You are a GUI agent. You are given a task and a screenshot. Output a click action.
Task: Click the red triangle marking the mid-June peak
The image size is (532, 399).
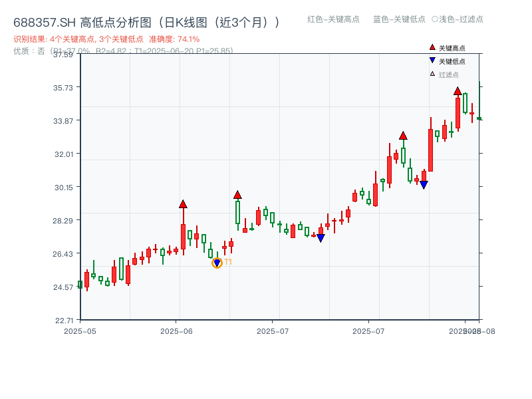tap(238, 194)
